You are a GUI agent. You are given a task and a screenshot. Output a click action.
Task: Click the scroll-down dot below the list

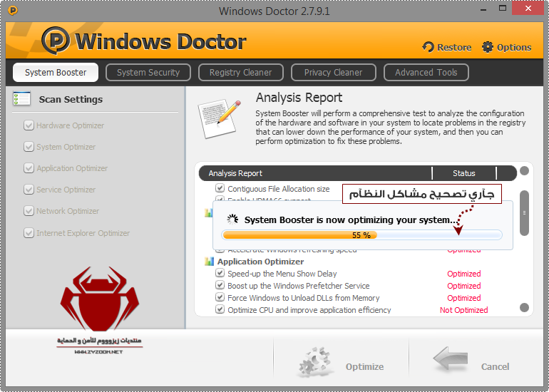524,308
